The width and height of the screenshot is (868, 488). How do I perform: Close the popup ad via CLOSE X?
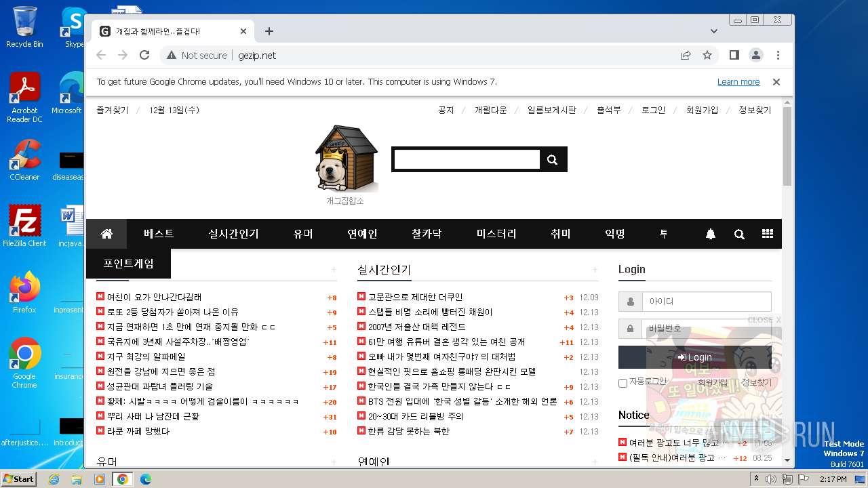point(764,320)
